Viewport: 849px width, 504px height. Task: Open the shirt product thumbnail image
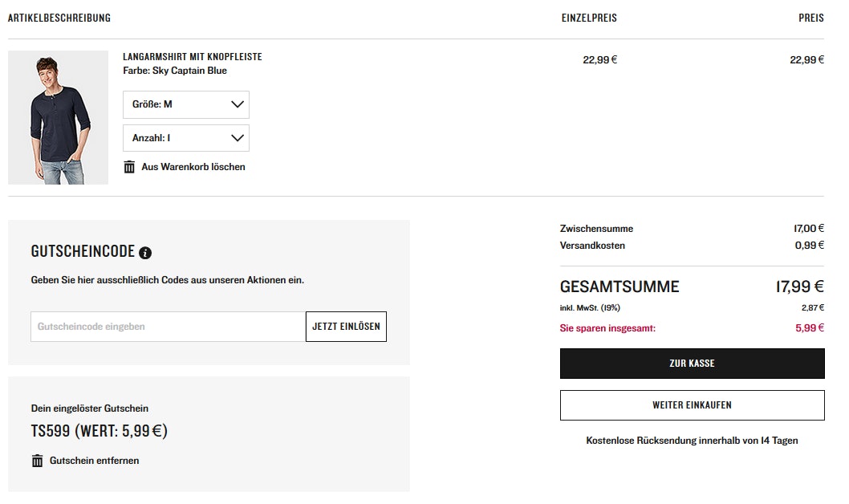coord(58,118)
